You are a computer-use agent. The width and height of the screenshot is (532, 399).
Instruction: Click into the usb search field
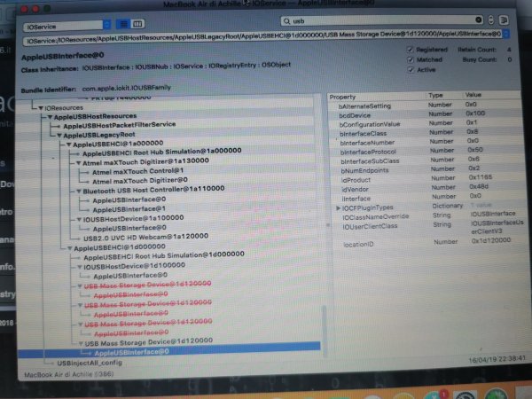(x=381, y=20)
